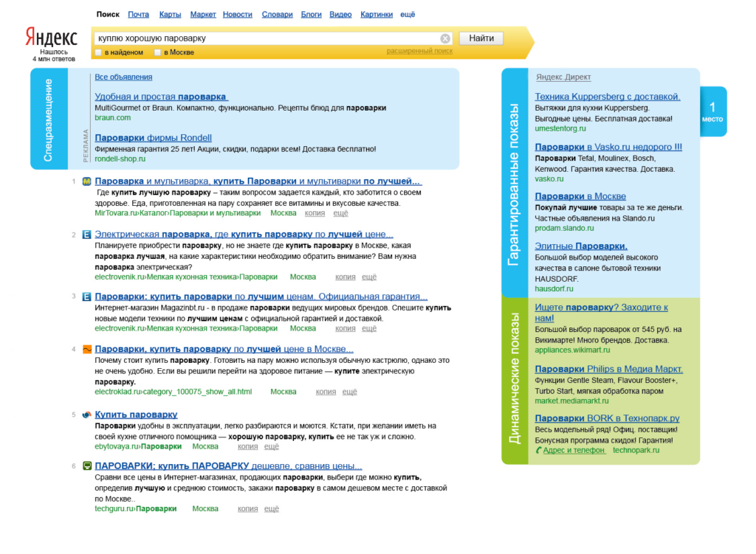Enable the 'в Москве' checkbox
The width and height of the screenshot is (756, 554).
pyautogui.click(x=157, y=52)
